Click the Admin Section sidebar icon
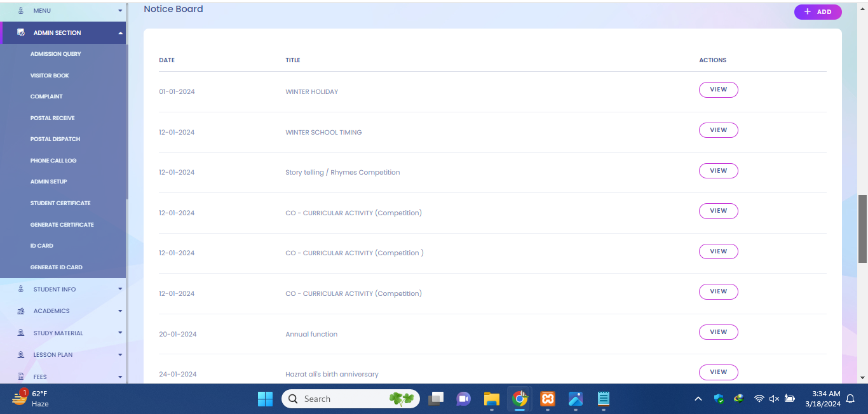Viewport: 868px width, 414px height. pos(21,33)
